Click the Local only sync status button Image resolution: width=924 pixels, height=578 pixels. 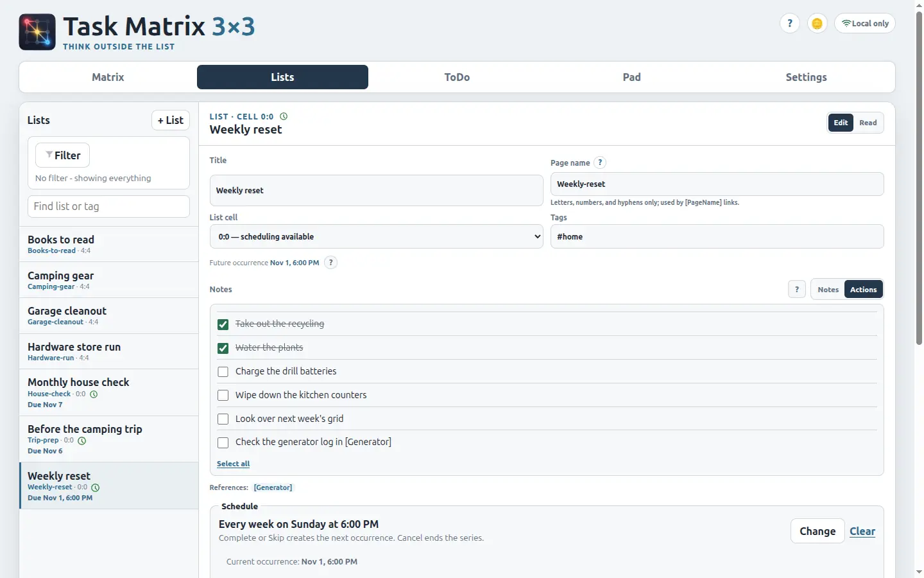[x=865, y=24]
